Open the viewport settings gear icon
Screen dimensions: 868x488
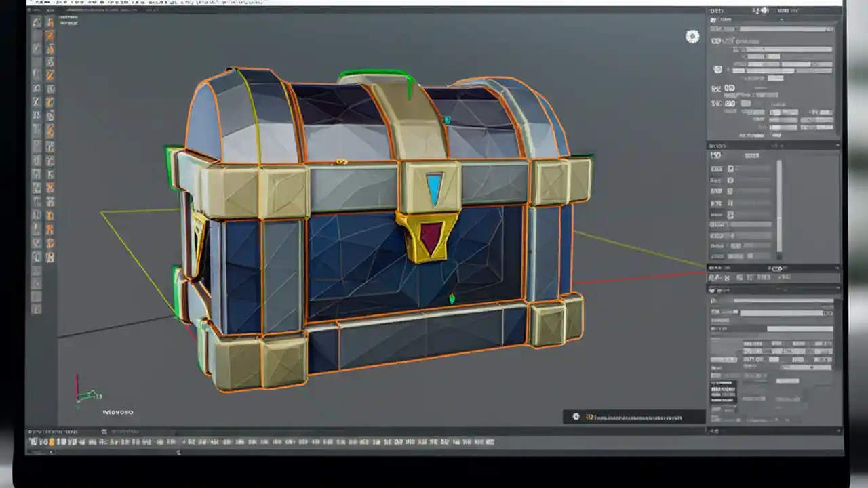(692, 37)
